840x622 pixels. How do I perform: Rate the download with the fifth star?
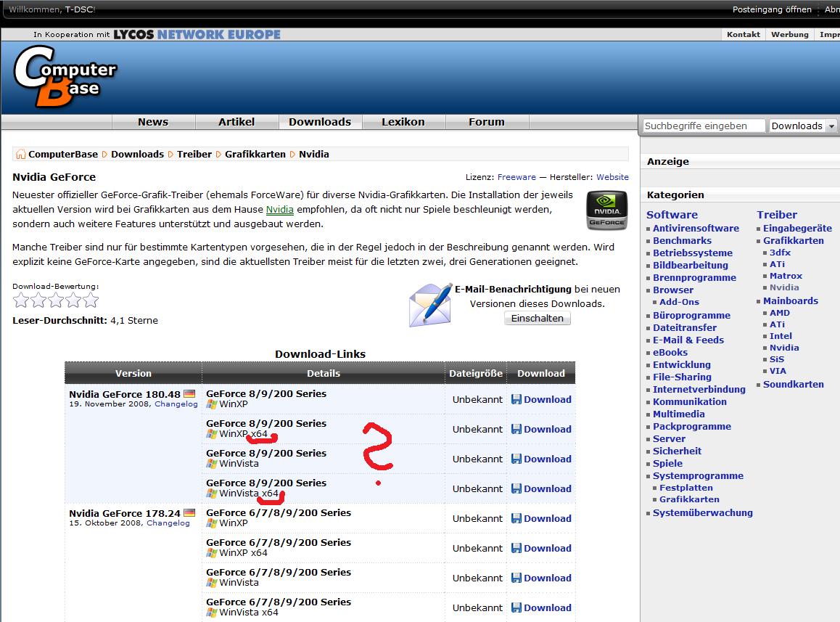click(91, 300)
